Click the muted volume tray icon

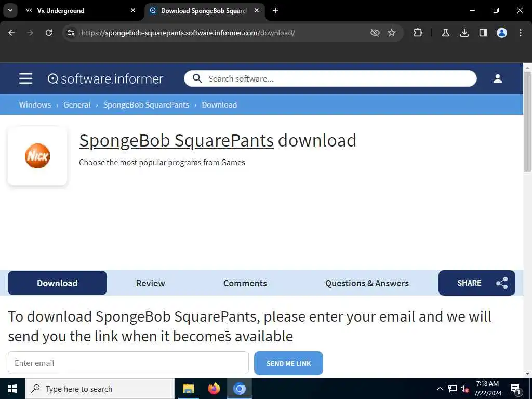pos(464,389)
